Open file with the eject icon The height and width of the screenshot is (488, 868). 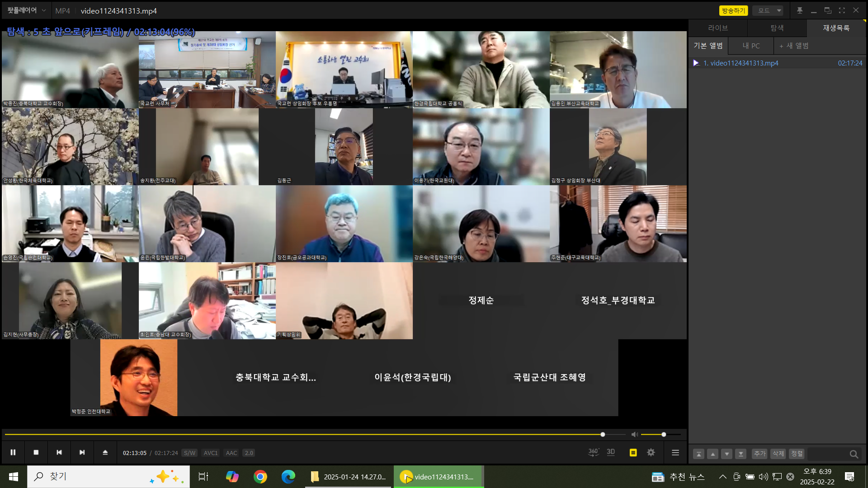(x=105, y=452)
